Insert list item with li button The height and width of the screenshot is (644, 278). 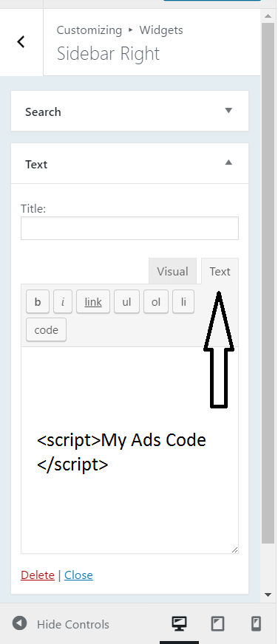click(183, 302)
